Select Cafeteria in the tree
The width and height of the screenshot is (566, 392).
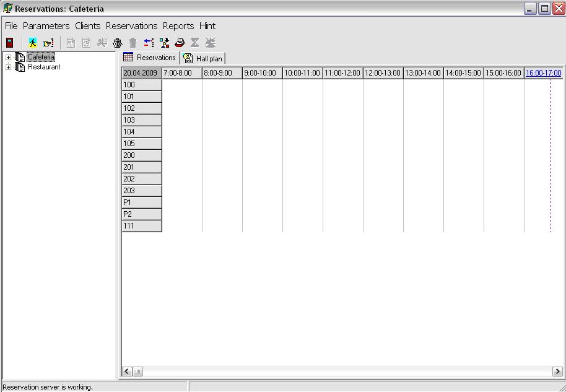point(41,57)
